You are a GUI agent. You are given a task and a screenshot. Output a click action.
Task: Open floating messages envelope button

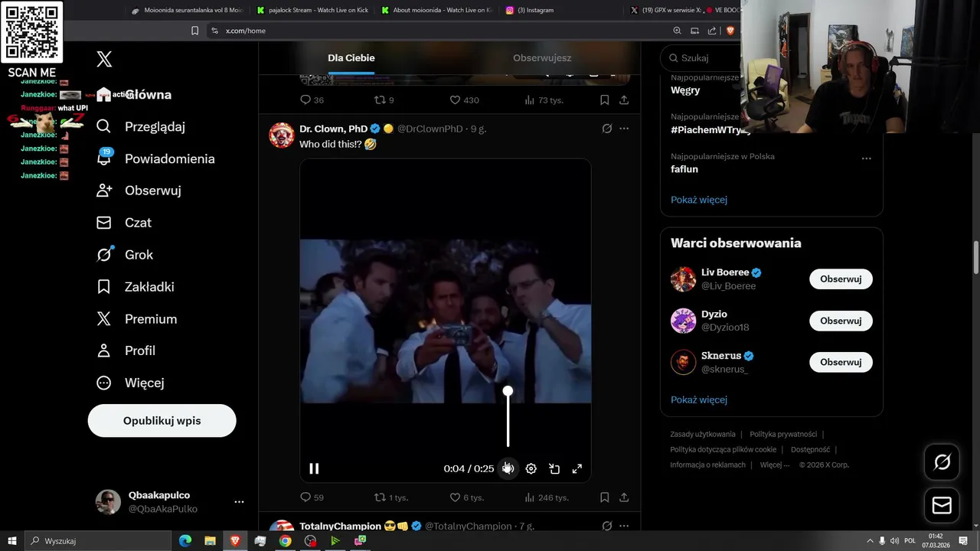pos(942,506)
